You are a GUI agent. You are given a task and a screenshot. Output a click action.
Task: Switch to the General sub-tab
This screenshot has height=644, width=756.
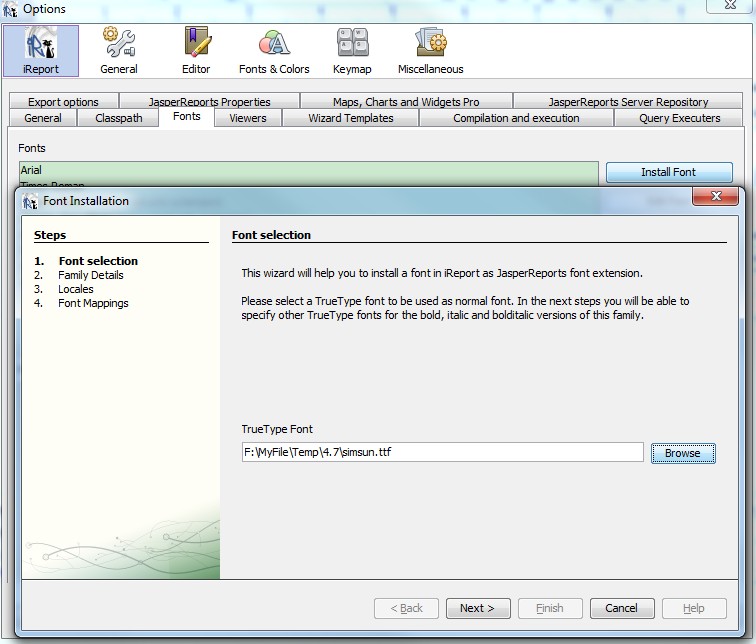click(x=42, y=118)
